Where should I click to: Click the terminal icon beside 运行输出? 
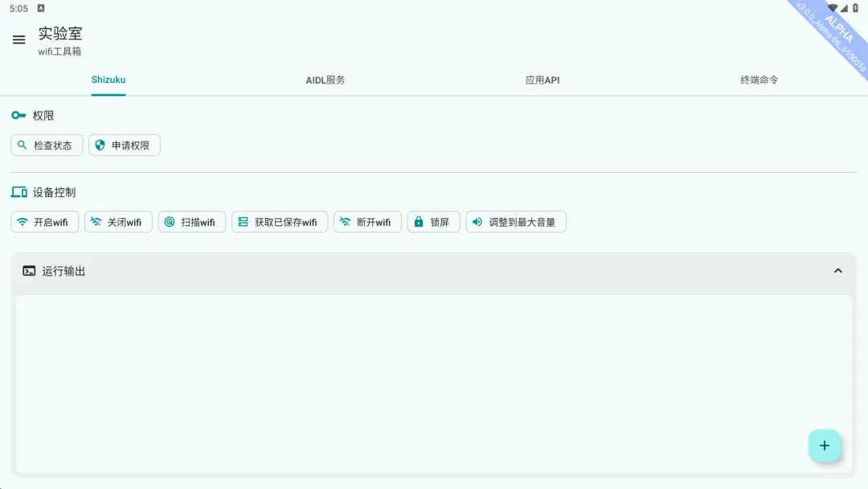click(29, 271)
